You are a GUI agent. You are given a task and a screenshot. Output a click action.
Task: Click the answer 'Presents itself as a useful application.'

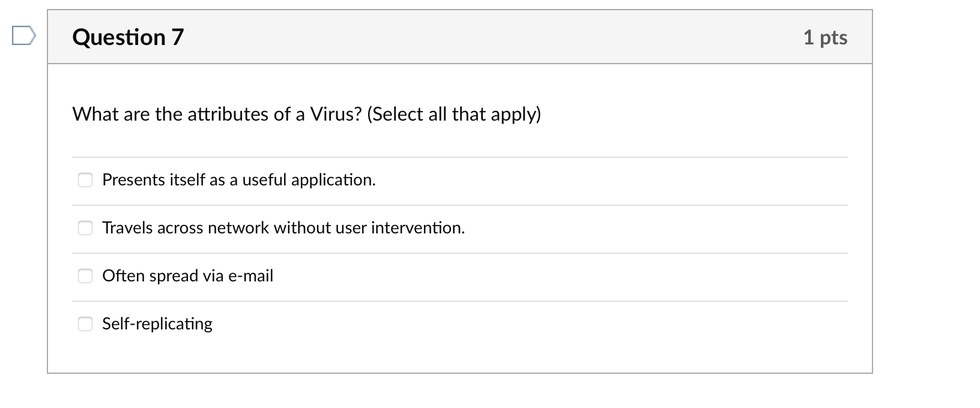(x=239, y=180)
